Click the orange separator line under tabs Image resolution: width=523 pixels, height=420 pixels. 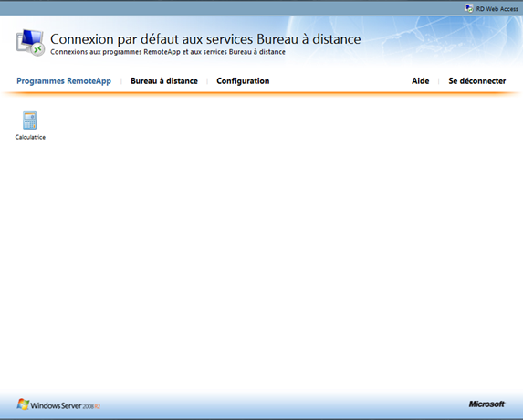tap(261, 94)
